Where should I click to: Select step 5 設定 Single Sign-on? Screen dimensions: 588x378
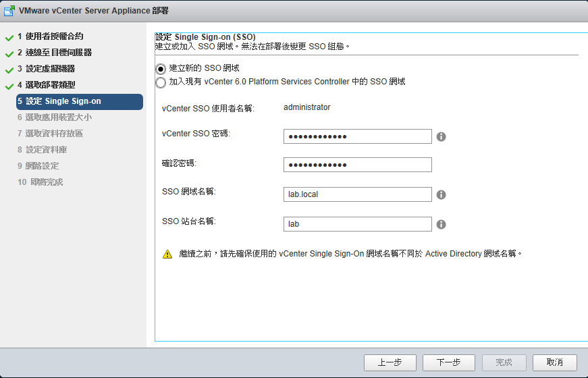click(x=80, y=102)
